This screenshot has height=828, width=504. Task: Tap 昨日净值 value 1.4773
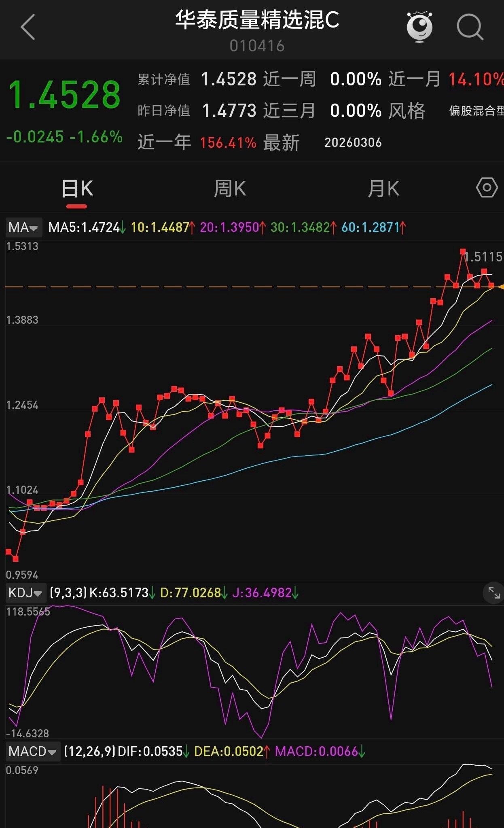coord(229,110)
